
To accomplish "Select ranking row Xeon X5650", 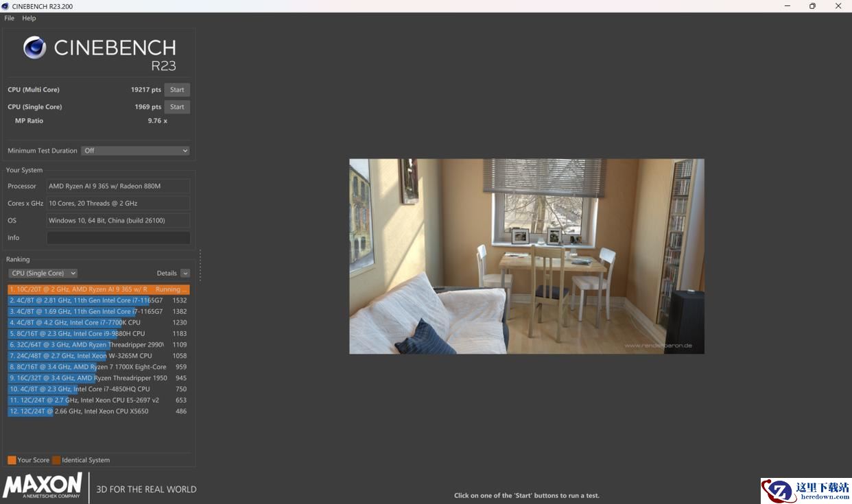I will [98, 411].
